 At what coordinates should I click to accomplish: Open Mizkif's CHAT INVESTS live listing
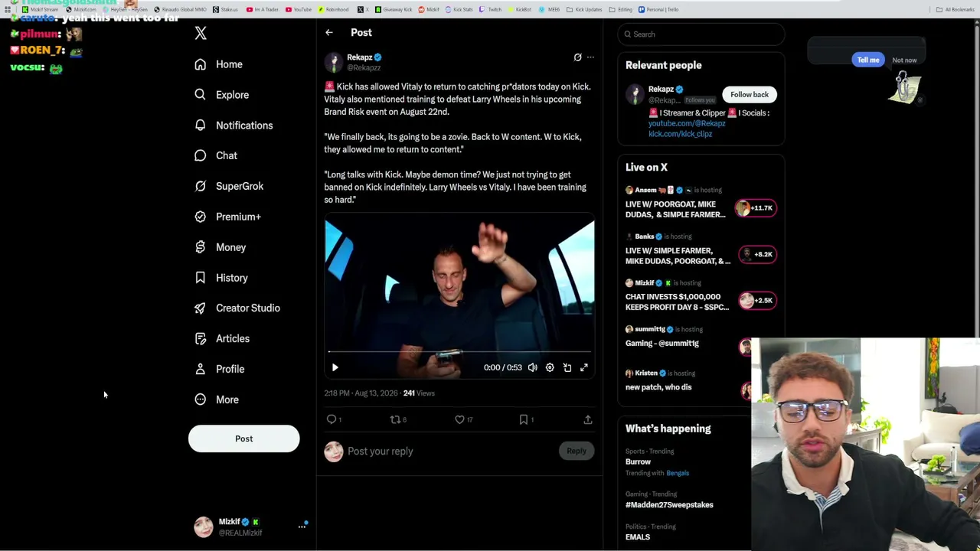tap(701, 297)
